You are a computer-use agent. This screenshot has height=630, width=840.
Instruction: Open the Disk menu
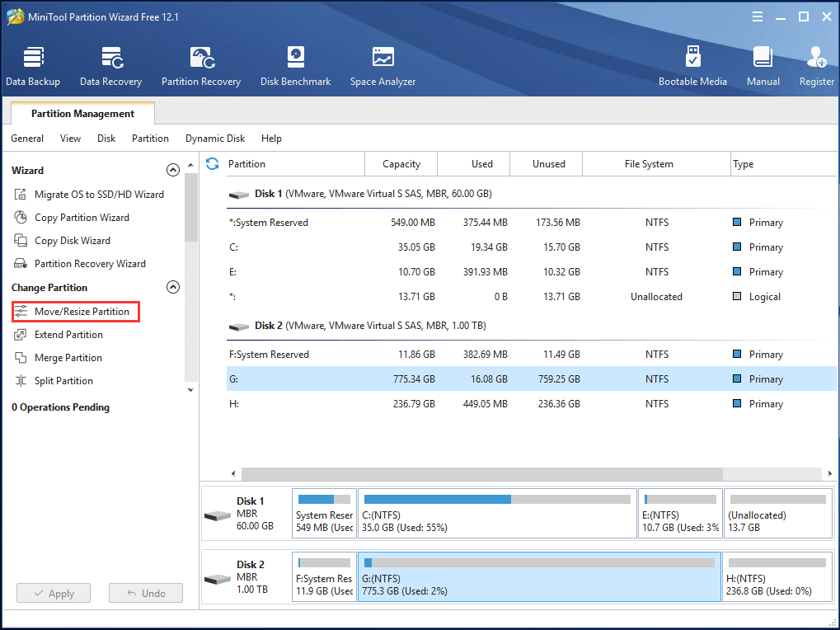106,139
